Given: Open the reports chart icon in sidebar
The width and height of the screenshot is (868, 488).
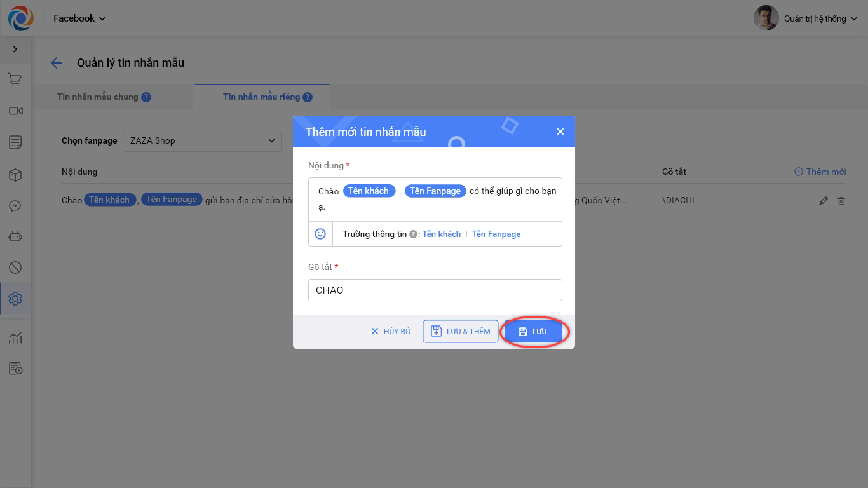Looking at the screenshot, I should tap(15, 337).
